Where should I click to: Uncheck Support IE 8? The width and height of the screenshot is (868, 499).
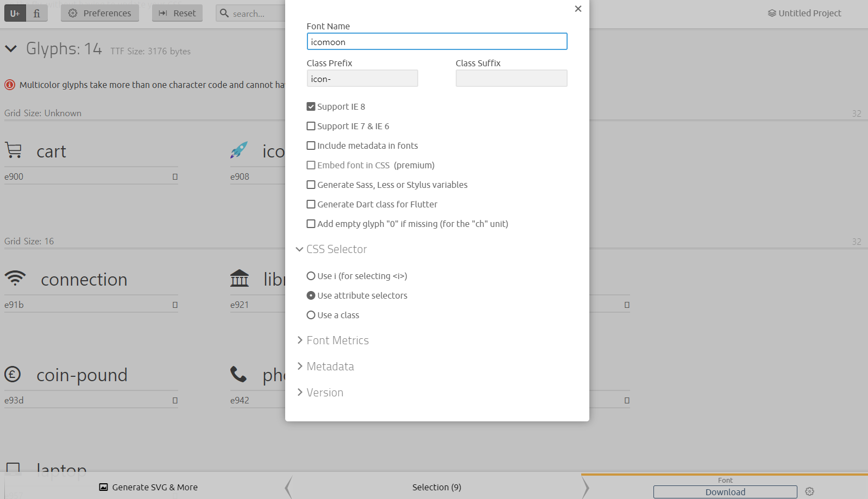pos(311,106)
